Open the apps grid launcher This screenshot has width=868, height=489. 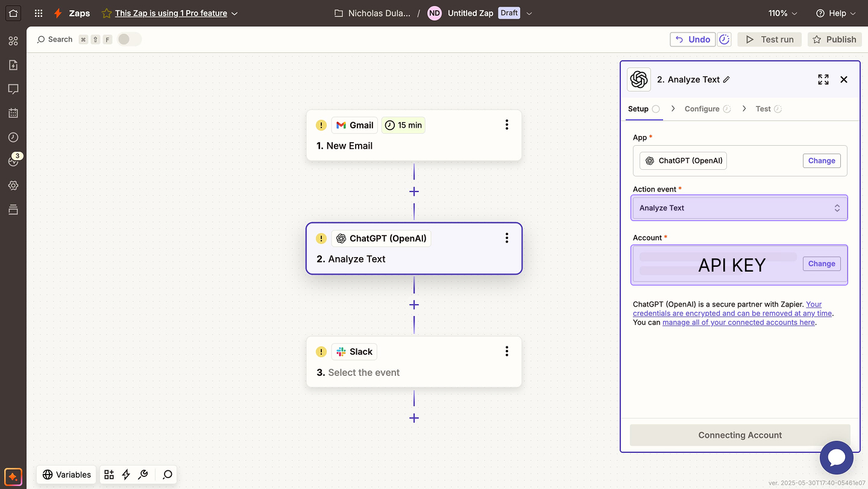click(x=39, y=13)
